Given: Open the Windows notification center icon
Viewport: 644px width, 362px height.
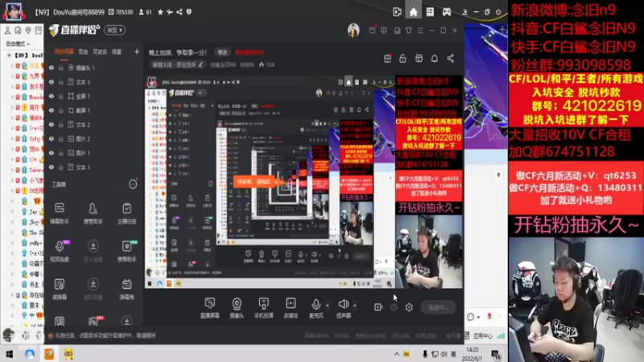Looking at the screenshot, I should pos(496,355).
